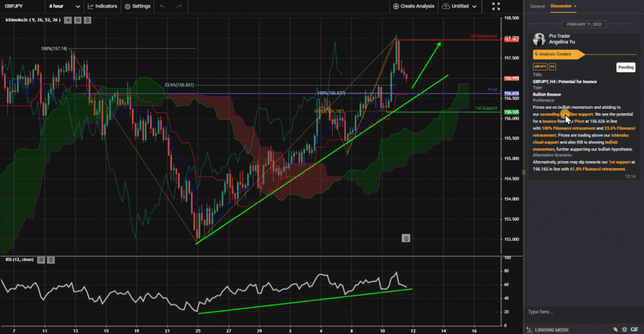This screenshot has height=334, width=644.
Task: Click the 1st Support chart label
Action: [x=486, y=108]
